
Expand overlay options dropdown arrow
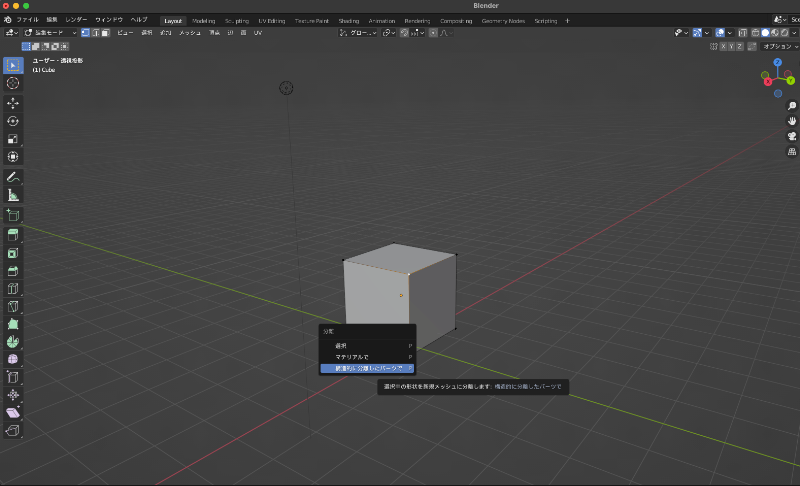pyautogui.click(x=730, y=33)
